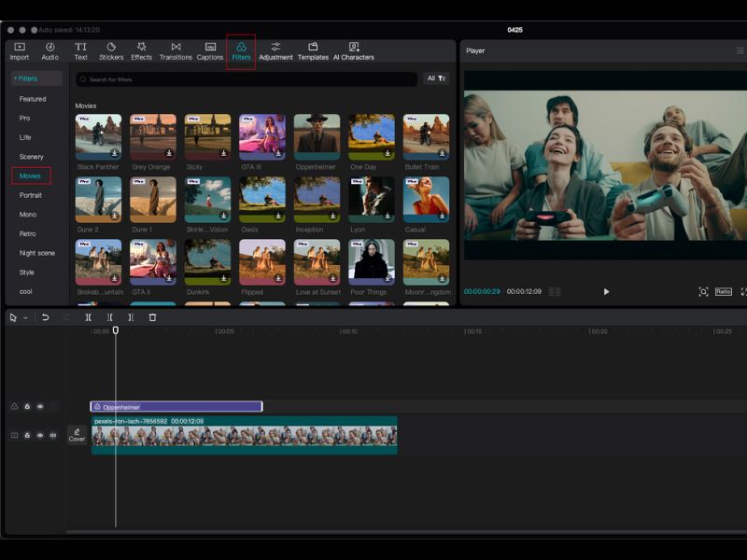Play the video in the Player
This screenshot has width=747, height=560.
coord(606,291)
